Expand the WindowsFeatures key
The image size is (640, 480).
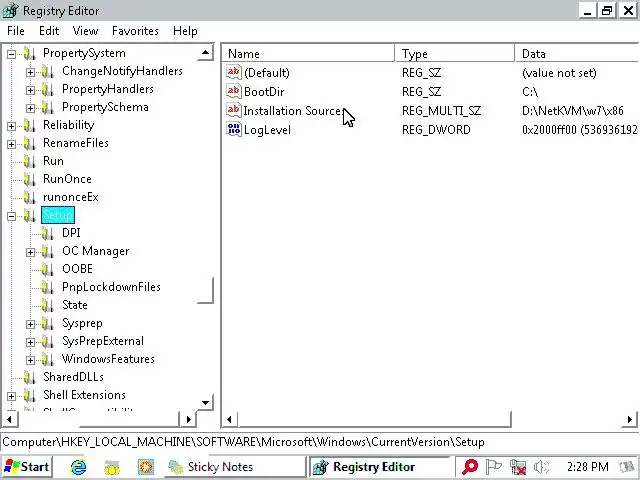pyautogui.click(x=30, y=360)
